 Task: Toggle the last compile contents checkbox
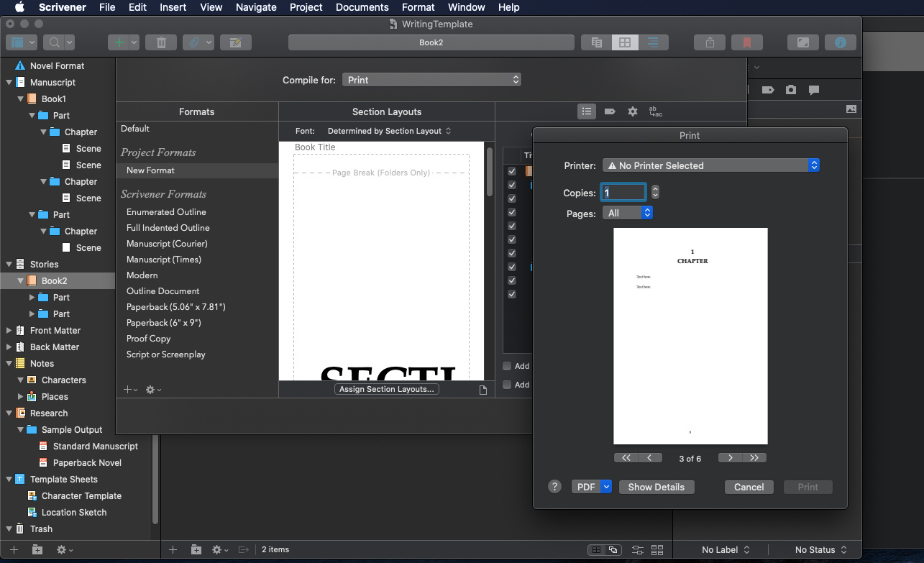512,294
